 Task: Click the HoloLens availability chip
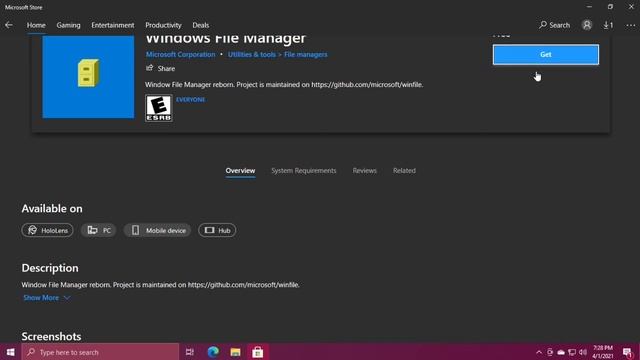click(47, 230)
